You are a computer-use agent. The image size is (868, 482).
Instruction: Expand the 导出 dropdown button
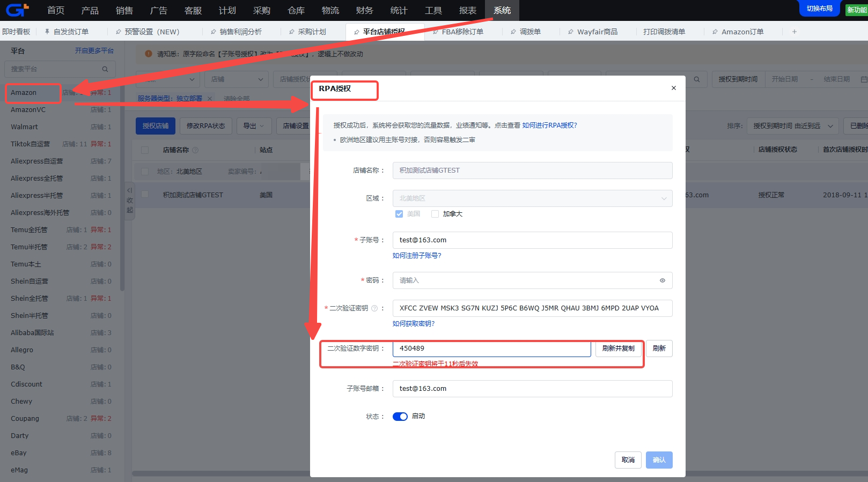[x=254, y=126]
